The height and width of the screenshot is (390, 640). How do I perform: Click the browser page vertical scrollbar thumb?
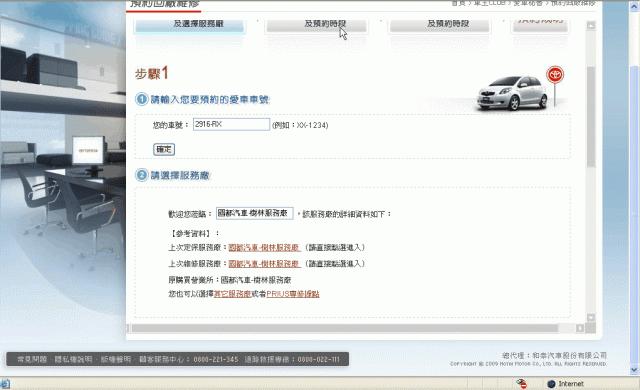634,214
